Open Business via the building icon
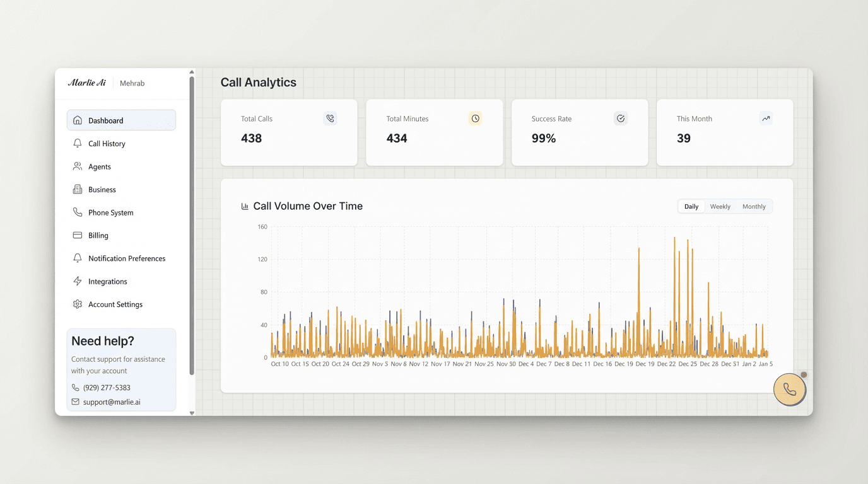 pyautogui.click(x=77, y=189)
